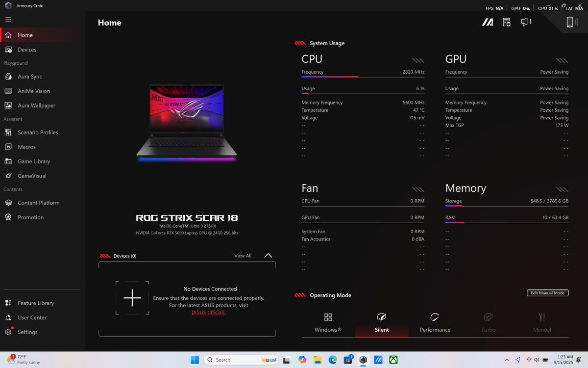Click the device phone icon in top corner
588x368 pixels.
[570, 22]
